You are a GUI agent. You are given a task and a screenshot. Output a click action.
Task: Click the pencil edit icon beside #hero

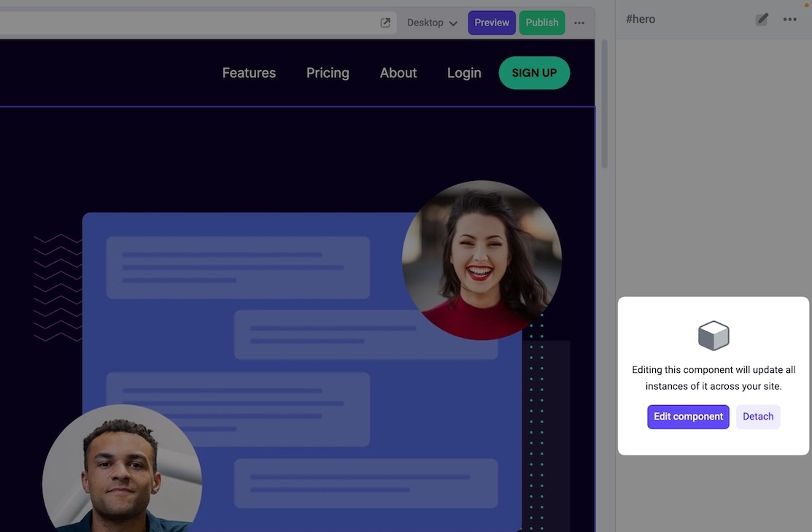761,19
